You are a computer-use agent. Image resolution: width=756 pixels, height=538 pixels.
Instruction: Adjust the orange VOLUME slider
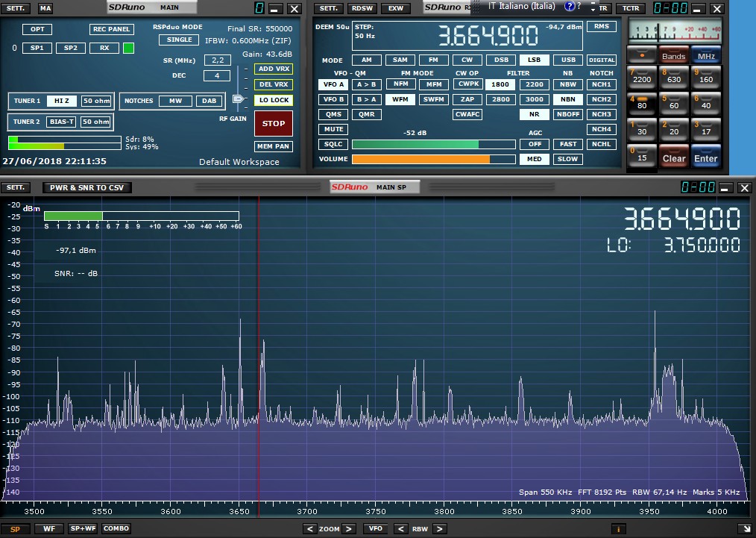coord(433,159)
